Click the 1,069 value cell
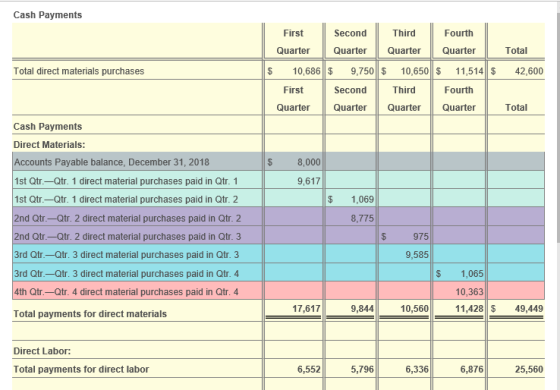Screen dimensions: 560x390 (x=350, y=199)
